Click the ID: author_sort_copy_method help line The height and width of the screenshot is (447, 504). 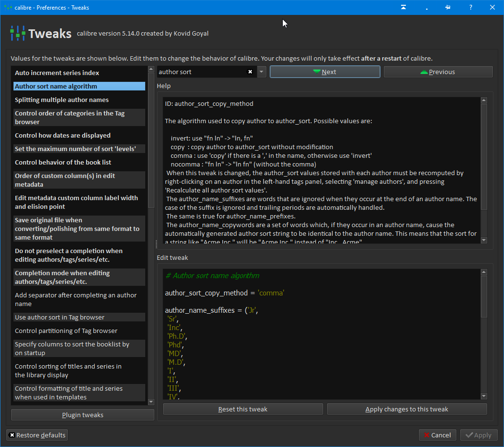209,103
